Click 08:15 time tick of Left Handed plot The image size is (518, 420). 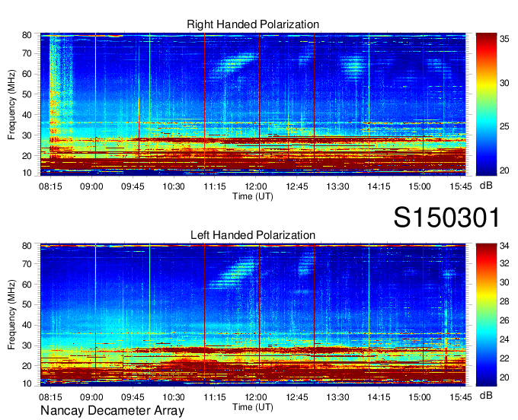click(x=50, y=397)
